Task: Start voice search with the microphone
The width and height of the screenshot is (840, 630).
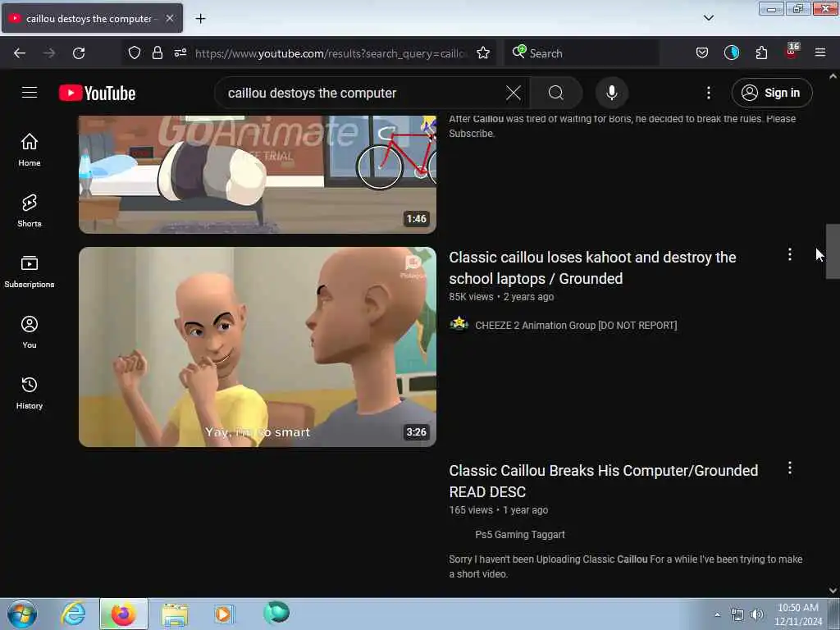Action: coord(612,93)
